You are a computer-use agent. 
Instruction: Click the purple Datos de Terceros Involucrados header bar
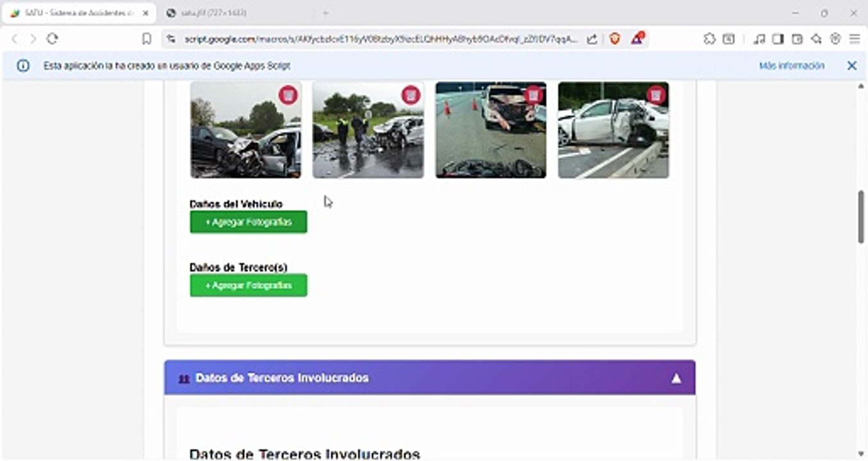[430, 378]
